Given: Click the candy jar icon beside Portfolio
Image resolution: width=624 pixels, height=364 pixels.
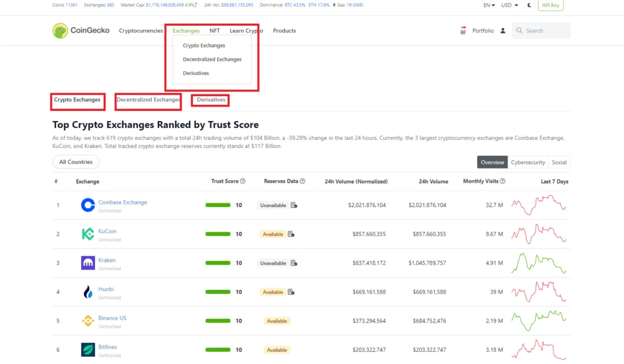Looking at the screenshot, I should 463,30.
